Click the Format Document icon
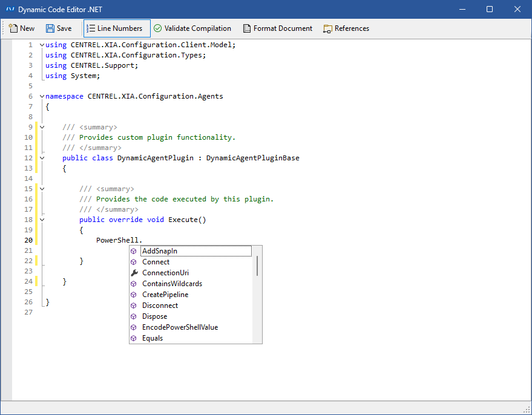532x415 pixels. (x=247, y=28)
